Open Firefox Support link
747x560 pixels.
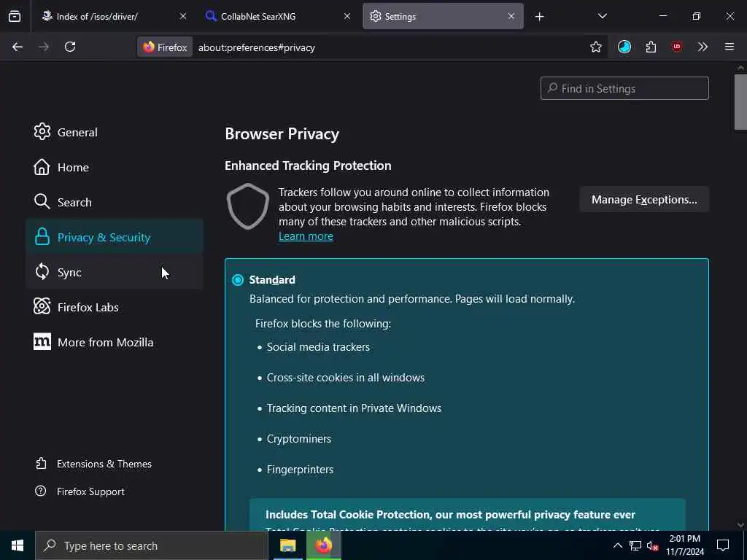[x=80, y=491]
